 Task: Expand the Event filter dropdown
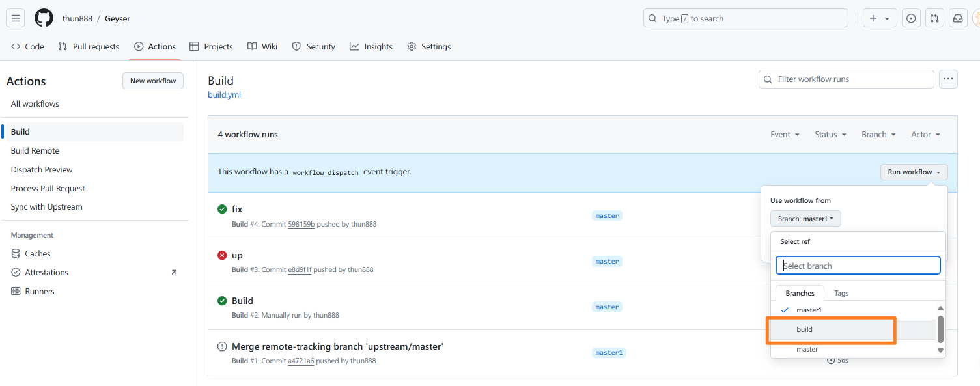click(785, 134)
